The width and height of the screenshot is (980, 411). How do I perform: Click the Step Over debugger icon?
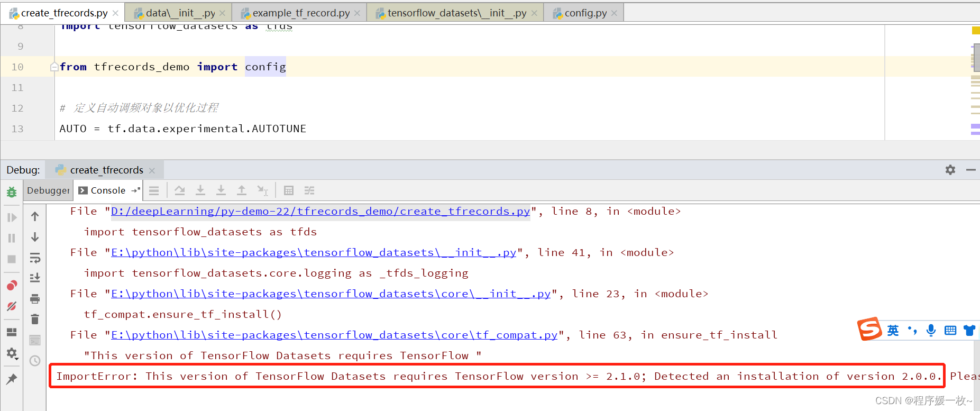pyautogui.click(x=180, y=190)
